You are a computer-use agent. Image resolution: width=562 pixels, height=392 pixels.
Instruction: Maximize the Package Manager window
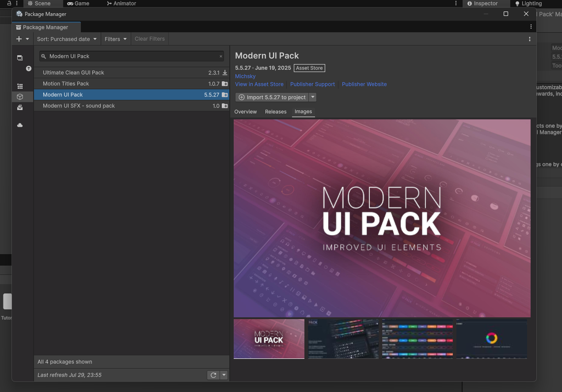point(506,14)
